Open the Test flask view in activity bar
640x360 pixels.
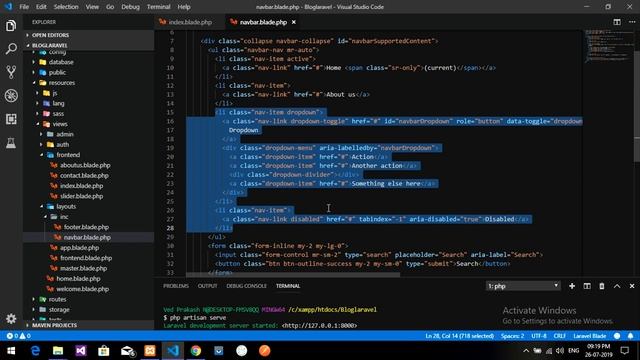coord(11,142)
